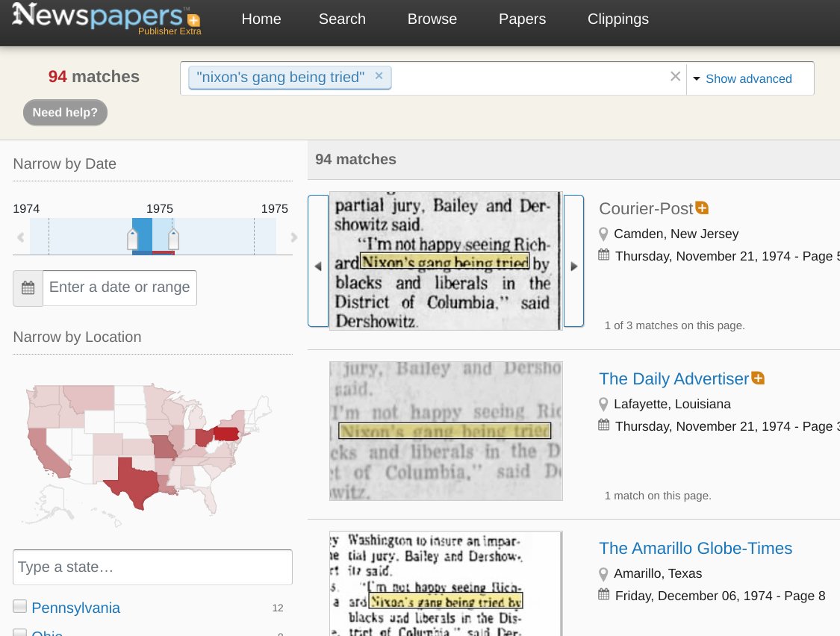Viewport: 840px width, 636px height.
Task: Click calendar icon in The Daily Advertiser result
Action: [x=604, y=425]
